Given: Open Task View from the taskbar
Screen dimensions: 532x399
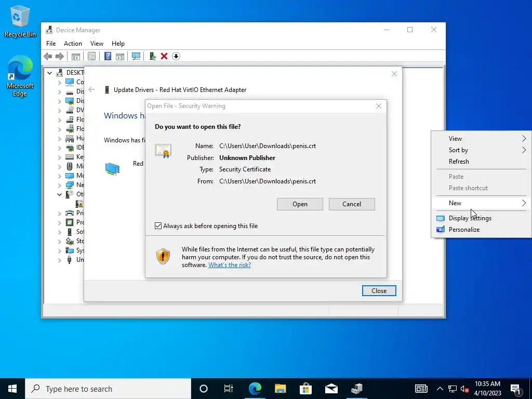Looking at the screenshot, I should coord(229,389).
